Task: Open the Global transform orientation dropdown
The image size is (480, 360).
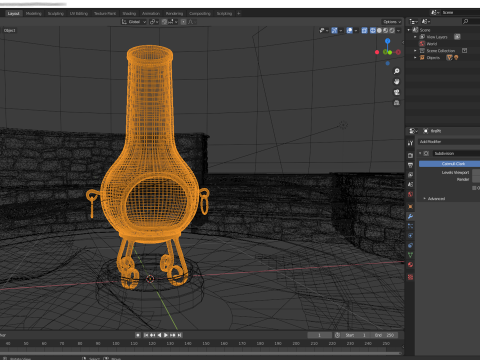Action: click(134, 22)
